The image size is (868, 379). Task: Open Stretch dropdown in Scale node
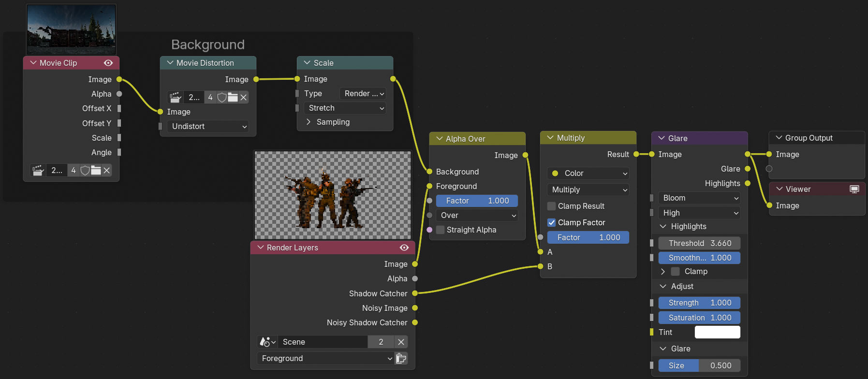[345, 108]
